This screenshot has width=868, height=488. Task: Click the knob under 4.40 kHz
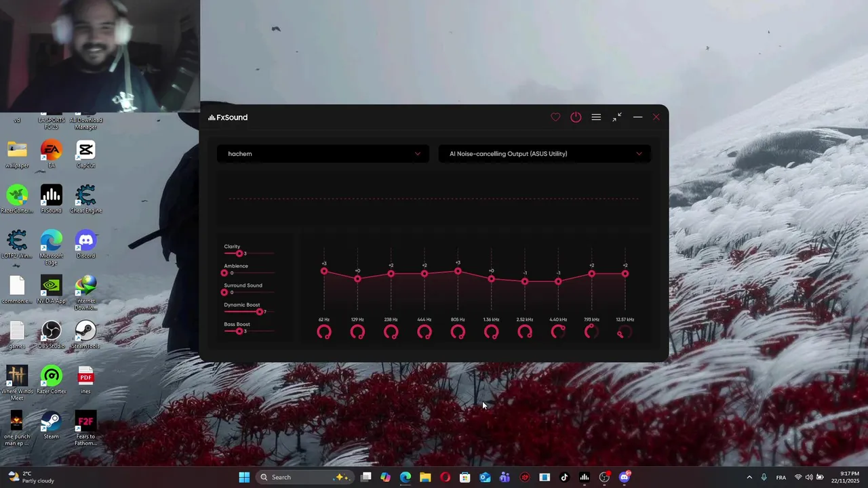click(558, 332)
